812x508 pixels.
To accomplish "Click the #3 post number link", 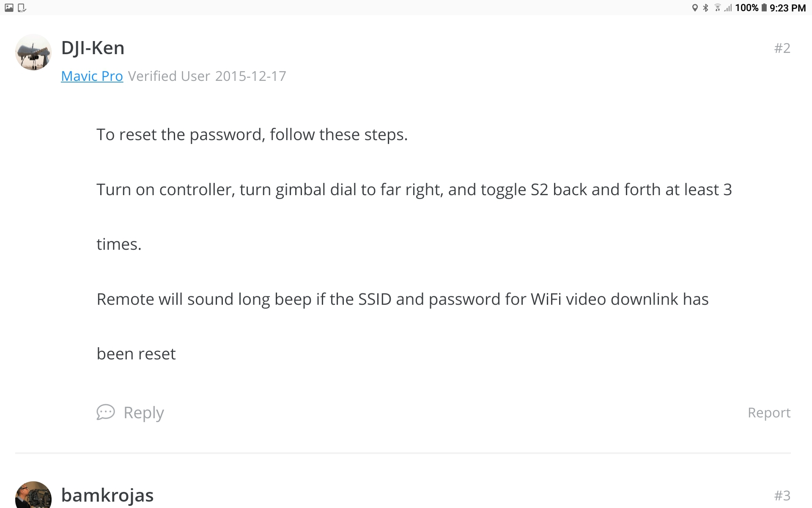I will 782,495.
